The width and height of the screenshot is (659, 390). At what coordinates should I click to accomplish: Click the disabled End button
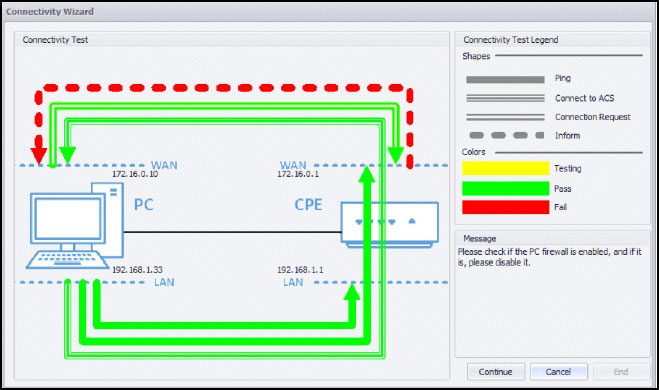(621, 372)
